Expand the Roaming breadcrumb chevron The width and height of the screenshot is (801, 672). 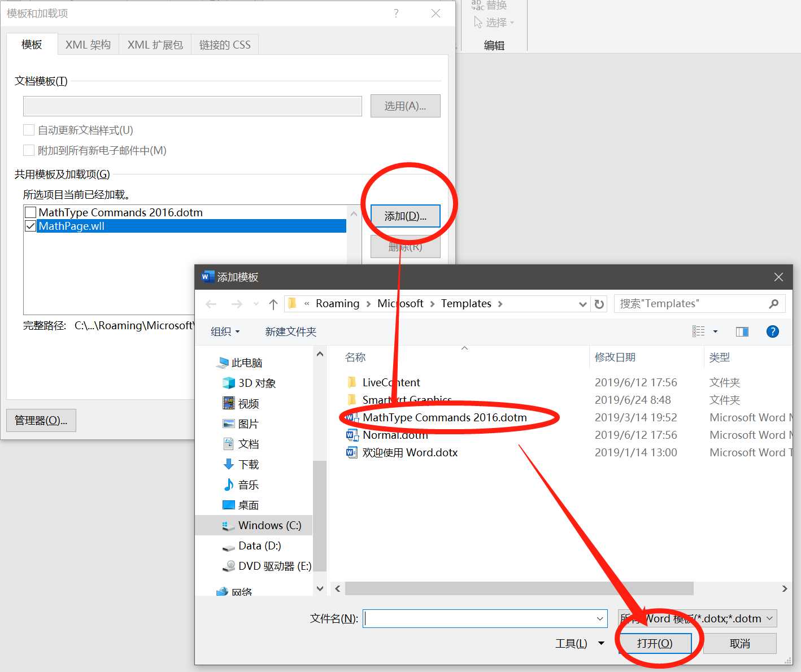[368, 304]
